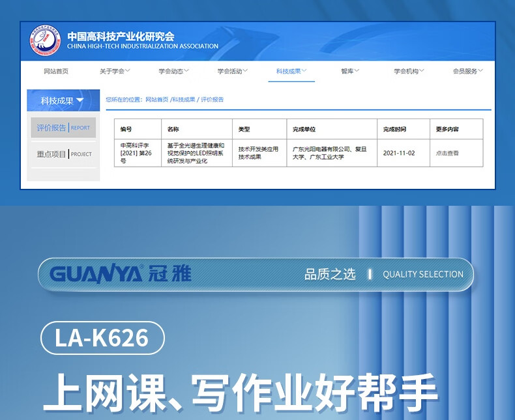Click the 完成时间 column header

404,129
